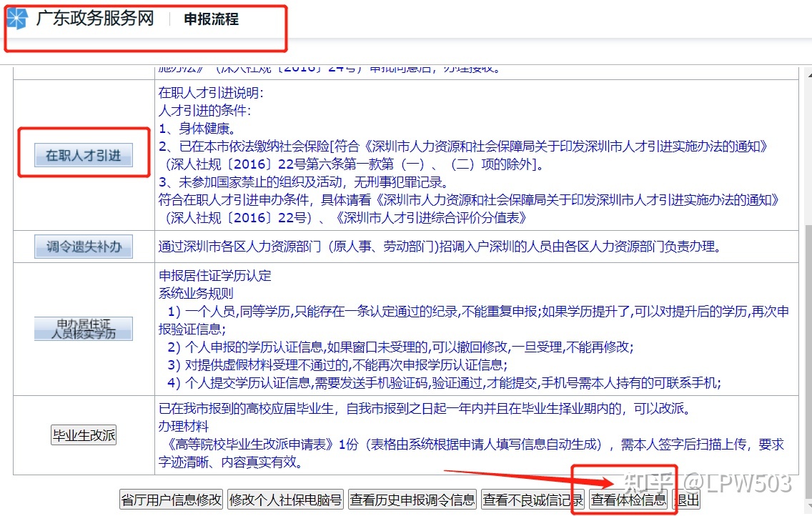This screenshot has width=812, height=516.
Task: Click rule 4) 个人提交学历认证信息 line
Action: (444, 383)
